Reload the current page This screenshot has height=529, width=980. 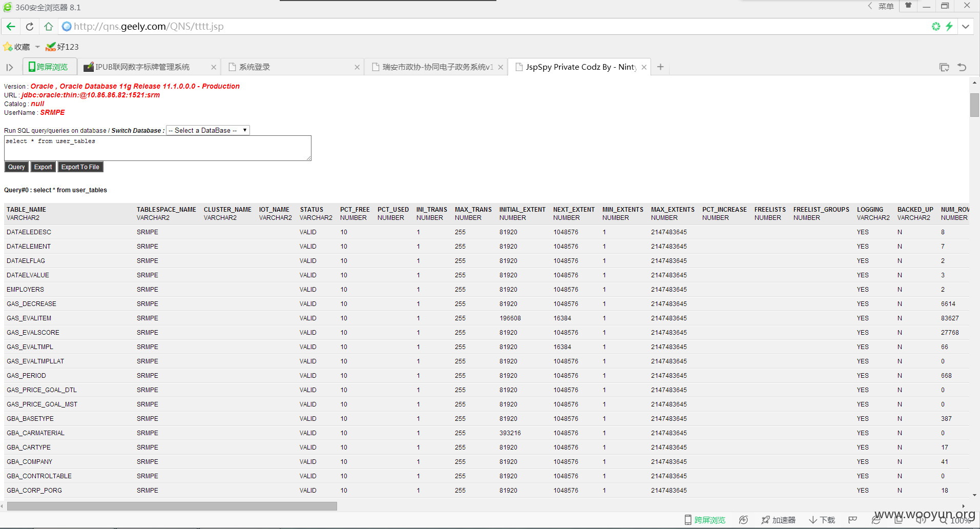coord(30,27)
